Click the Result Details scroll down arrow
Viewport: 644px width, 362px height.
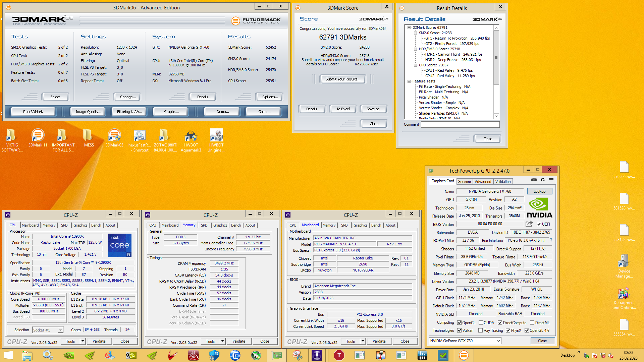coord(496,116)
